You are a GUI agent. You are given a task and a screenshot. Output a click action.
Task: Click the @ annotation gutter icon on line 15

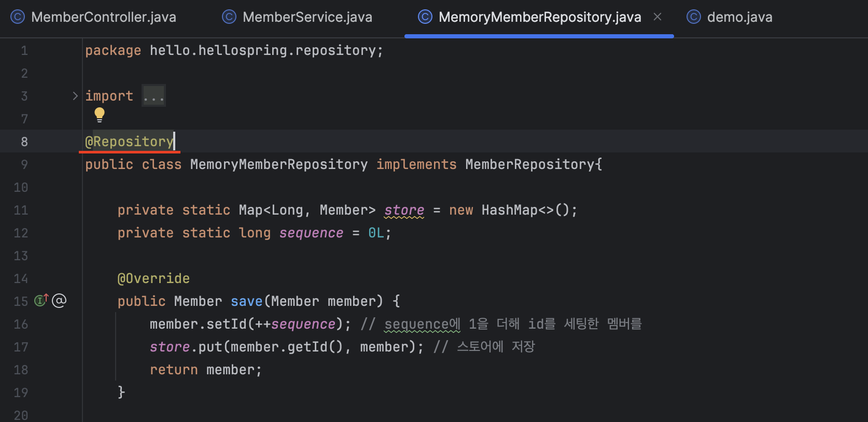point(59,301)
